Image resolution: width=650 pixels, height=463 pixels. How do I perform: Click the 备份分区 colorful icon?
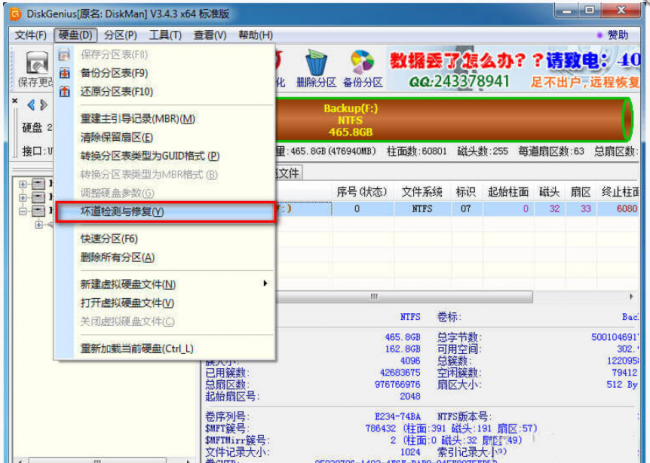363,68
